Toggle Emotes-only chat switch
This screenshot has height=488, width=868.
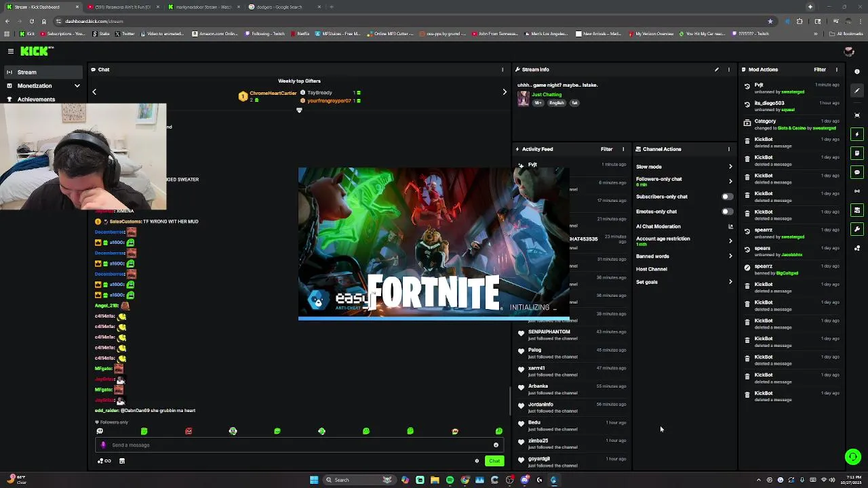(727, 211)
